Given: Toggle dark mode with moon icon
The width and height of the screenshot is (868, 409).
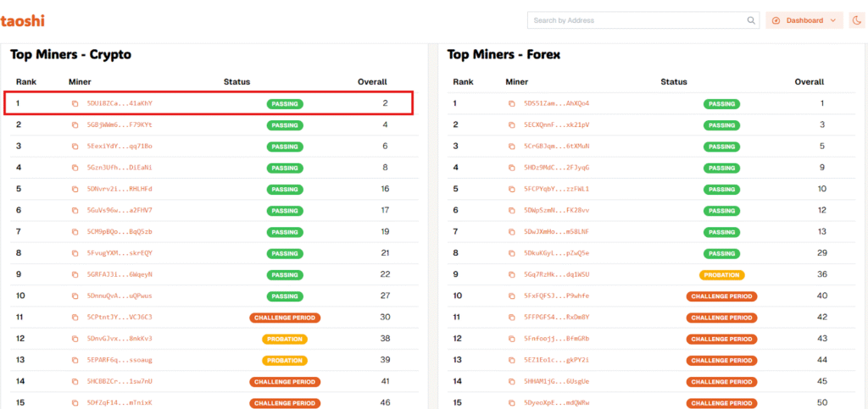Looking at the screenshot, I should 857,20.
